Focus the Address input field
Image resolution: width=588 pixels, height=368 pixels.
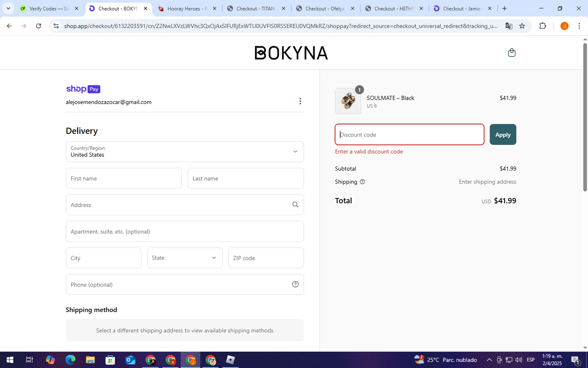(185, 205)
